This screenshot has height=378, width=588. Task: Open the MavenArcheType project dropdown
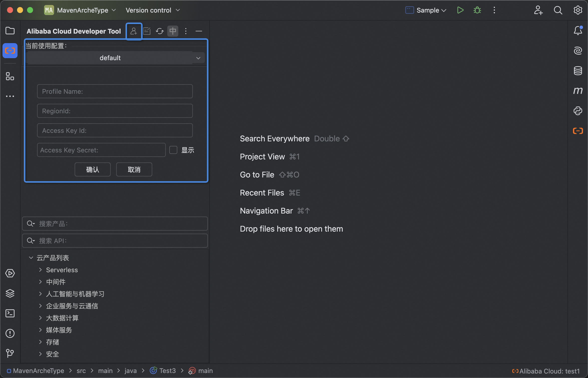80,10
